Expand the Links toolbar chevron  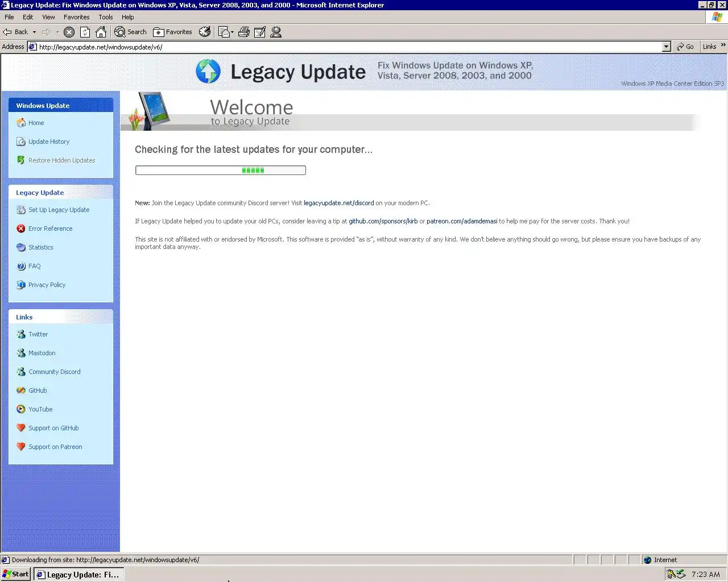(x=723, y=45)
